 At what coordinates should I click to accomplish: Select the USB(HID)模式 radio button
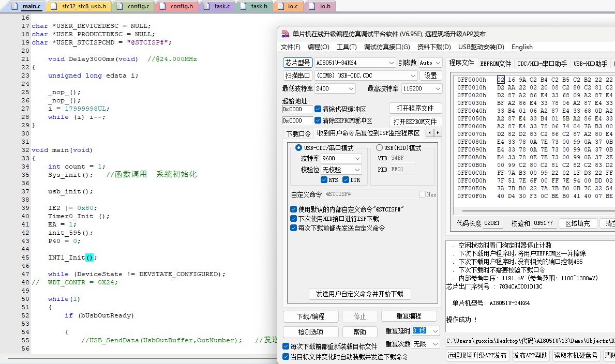[x=379, y=148]
